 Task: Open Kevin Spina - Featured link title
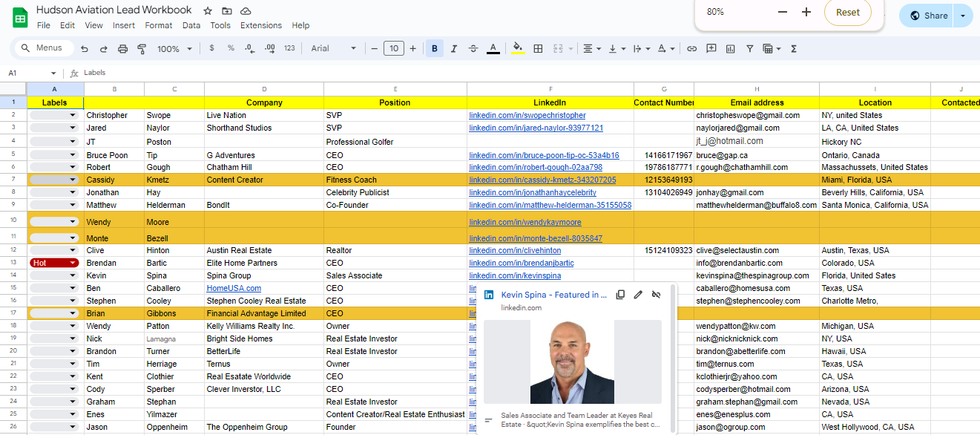click(x=554, y=295)
